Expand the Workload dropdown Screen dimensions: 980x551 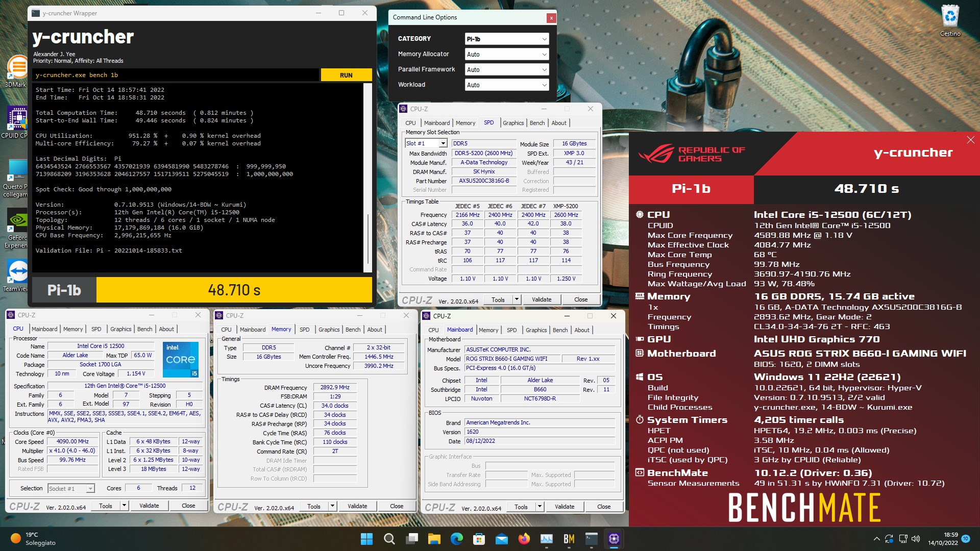(507, 85)
